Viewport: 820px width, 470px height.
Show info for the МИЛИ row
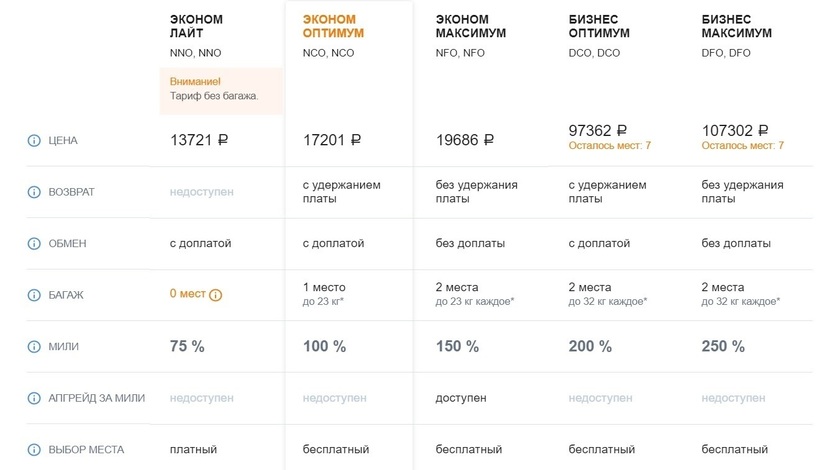(x=34, y=347)
